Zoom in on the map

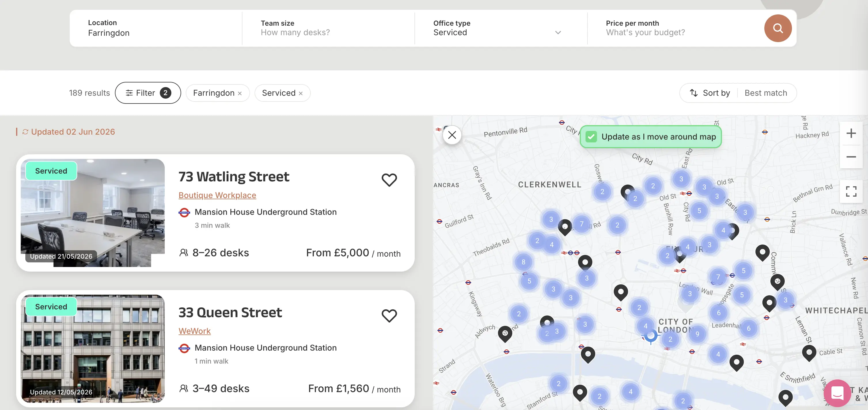(x=851, y=133)
